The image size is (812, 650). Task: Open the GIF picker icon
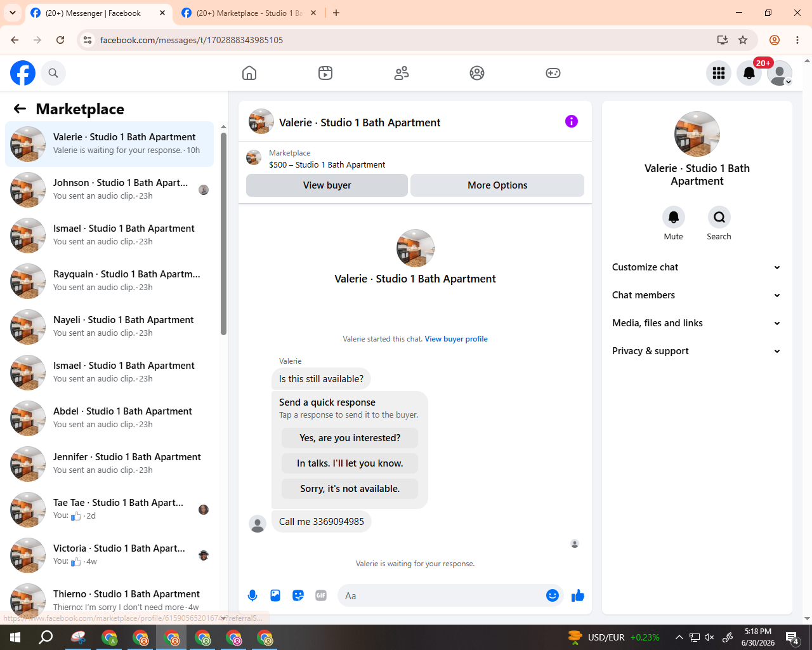pyautogui.click(x=321, y=595)
